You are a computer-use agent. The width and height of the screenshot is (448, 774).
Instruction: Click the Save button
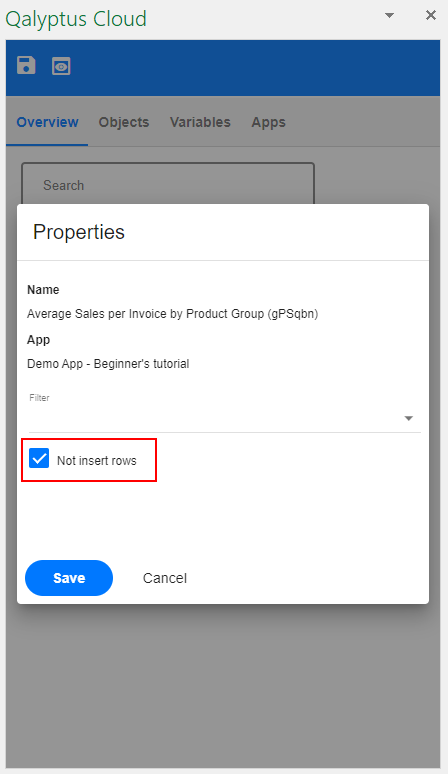(x=69, y=578)
